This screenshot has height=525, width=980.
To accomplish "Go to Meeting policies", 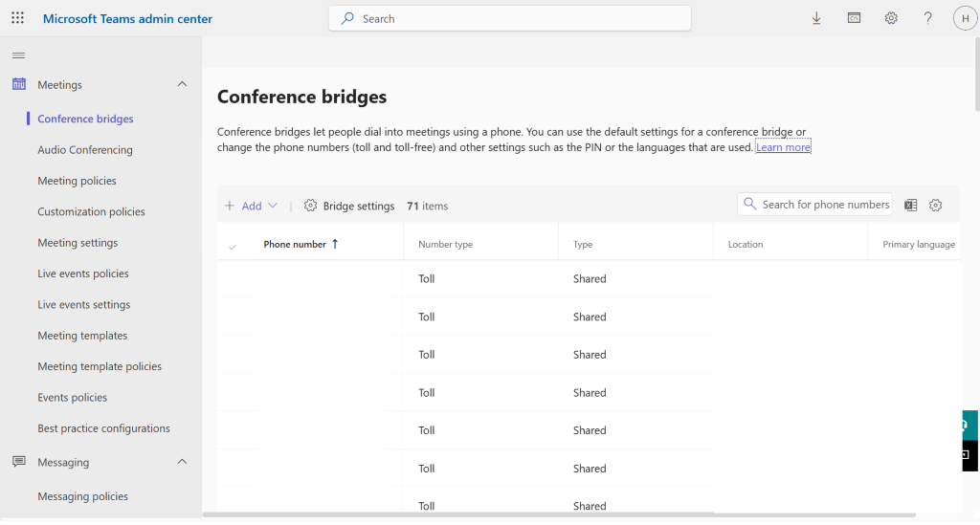I will point(77,181).
